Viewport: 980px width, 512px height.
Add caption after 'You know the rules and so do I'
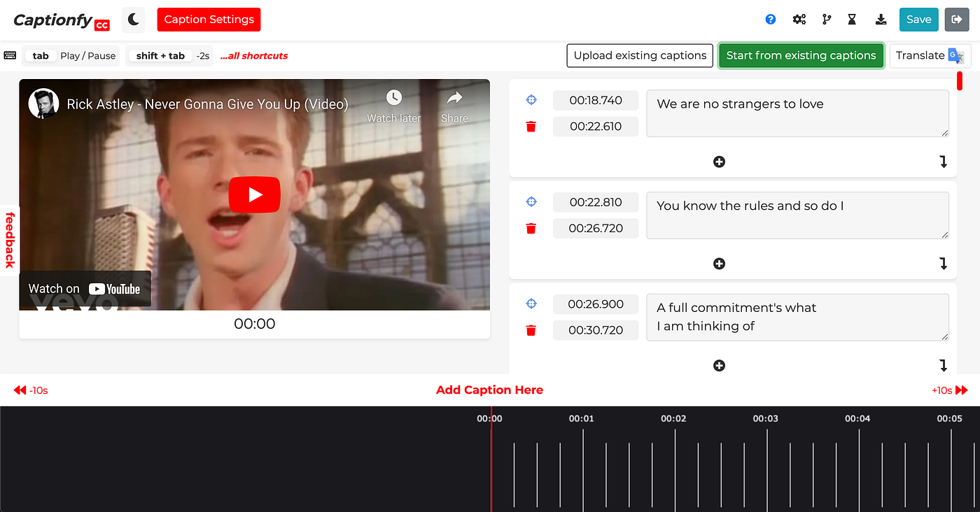click(x=719, y=264)
